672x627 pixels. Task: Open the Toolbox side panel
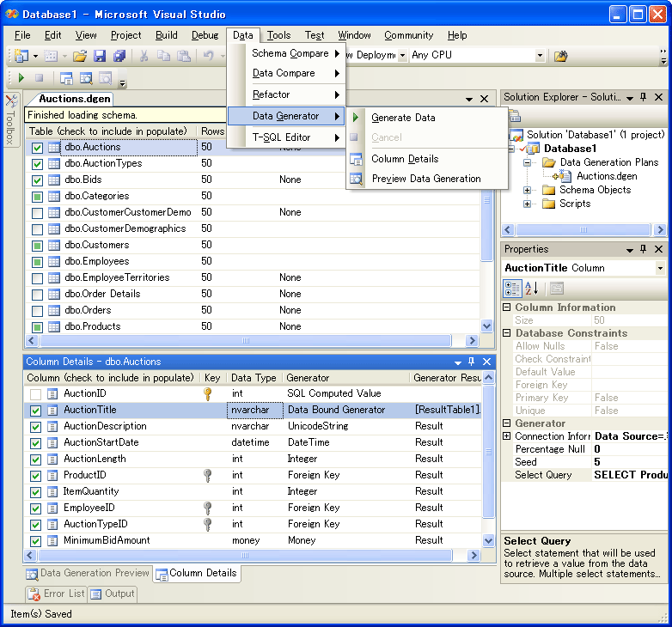[x=10, y=120]
